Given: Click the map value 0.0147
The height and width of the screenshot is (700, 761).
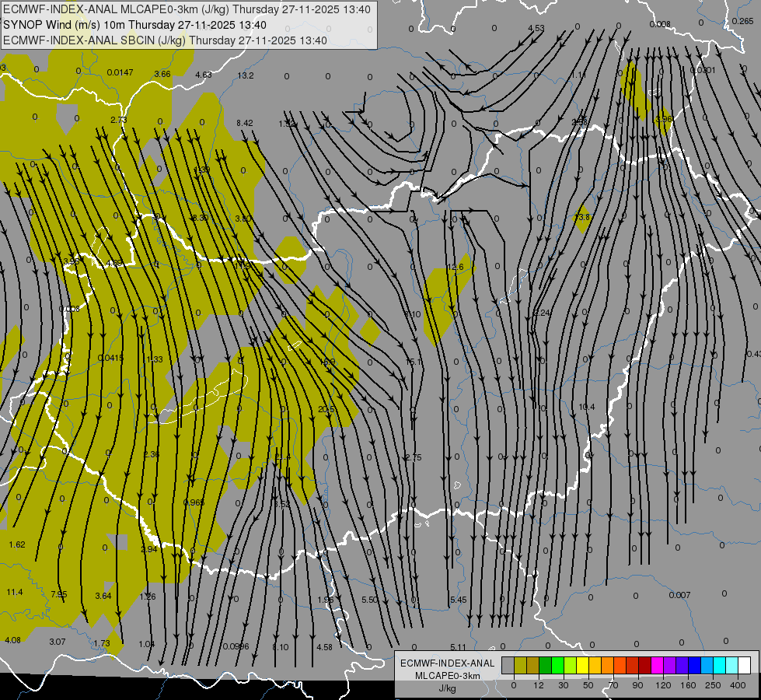Looking at the screenshot, I should click(x=120, y=72).
